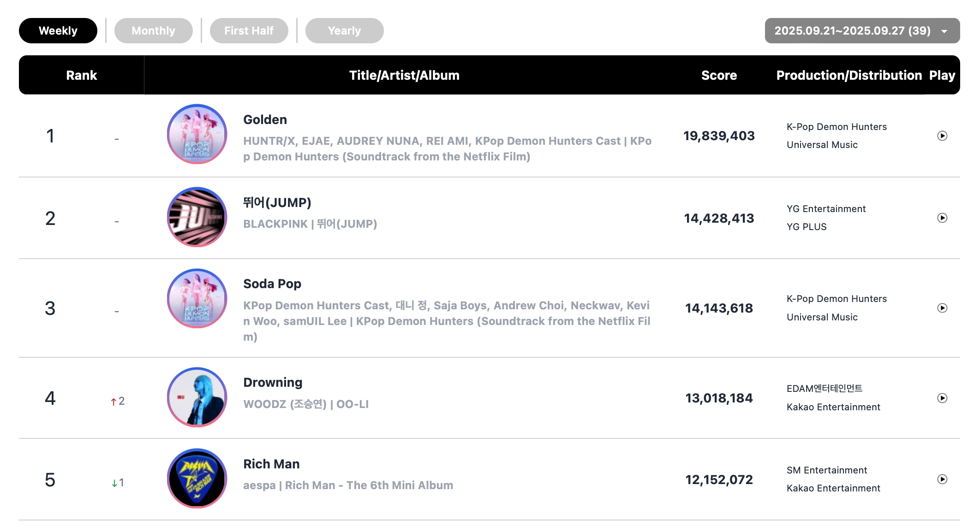Play 뛰어(JUMP) by BLACKPINK

pos(942,218)
